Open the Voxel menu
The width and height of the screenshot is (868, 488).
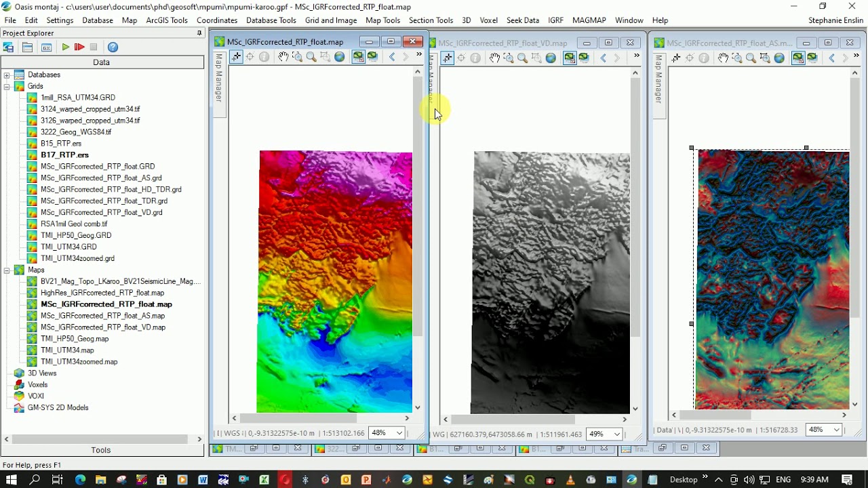click(x=489, y=20)
